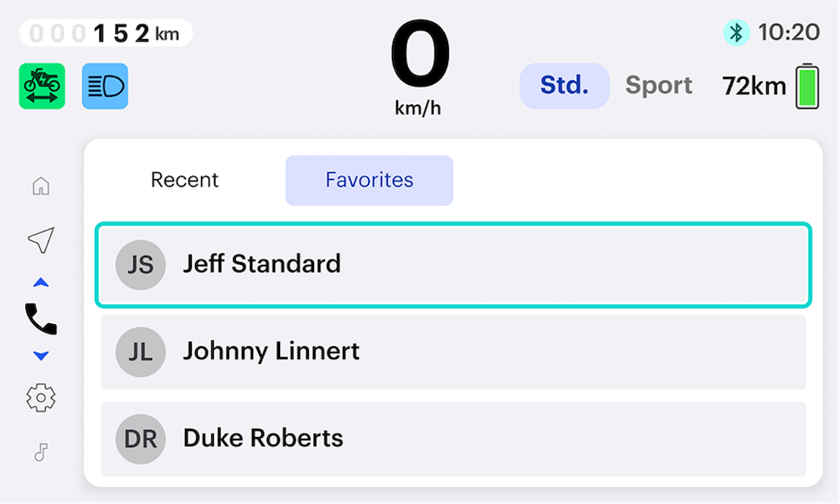Tap the green battery level icon
The height and width of the screenshot is (504, 840).
tap(807, 87)
